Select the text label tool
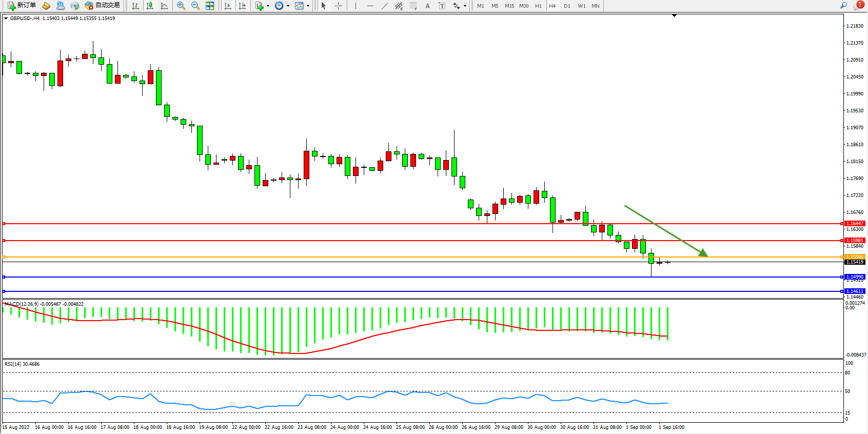868x434 pixels. [x=442, y=6]
